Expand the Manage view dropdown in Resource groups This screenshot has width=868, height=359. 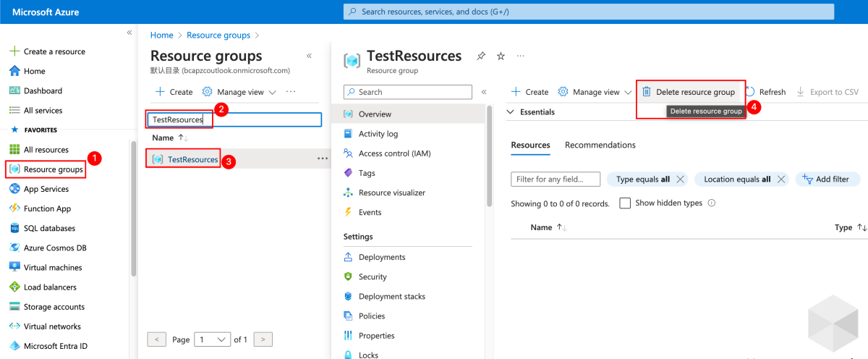(239, 92)
